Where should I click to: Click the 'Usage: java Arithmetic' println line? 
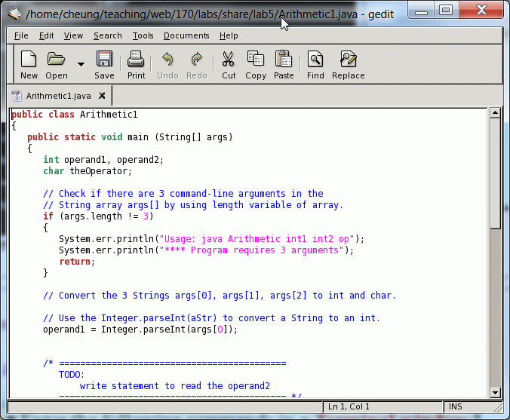(x=212, y=239)
